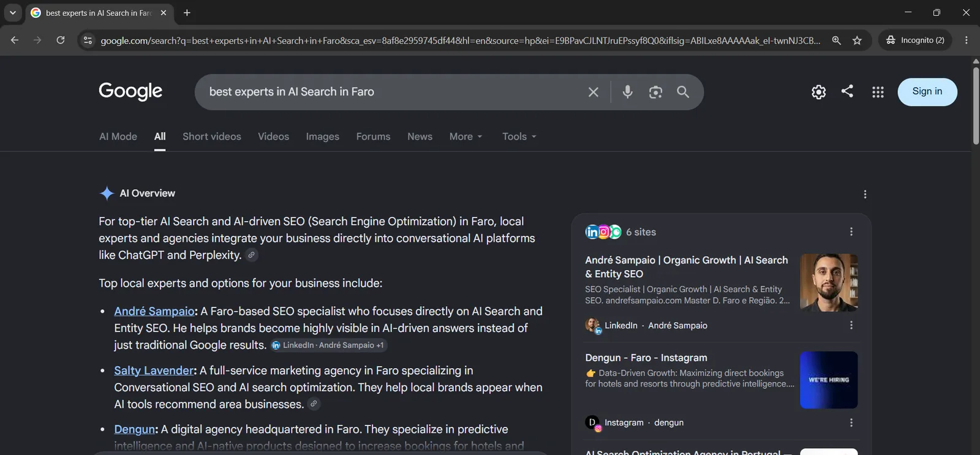This screenshot has width=980, height=455.
Task: Expand the More filters dropdown
Action: click(x=466, y=137)
